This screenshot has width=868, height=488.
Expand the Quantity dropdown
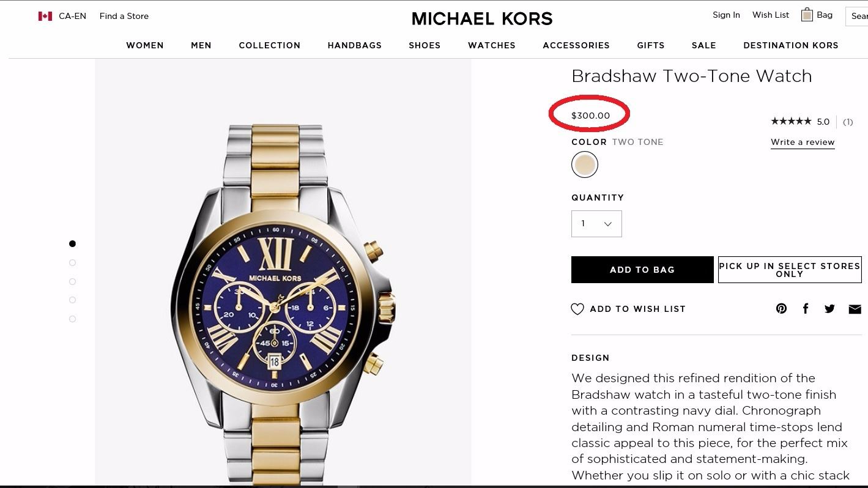click(596, 224)
